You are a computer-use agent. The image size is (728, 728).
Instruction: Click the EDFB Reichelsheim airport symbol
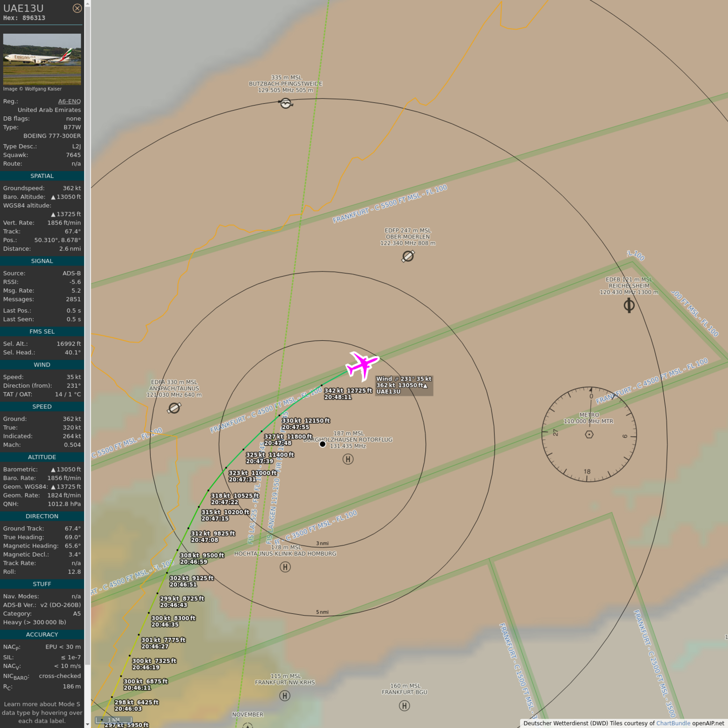629,305
